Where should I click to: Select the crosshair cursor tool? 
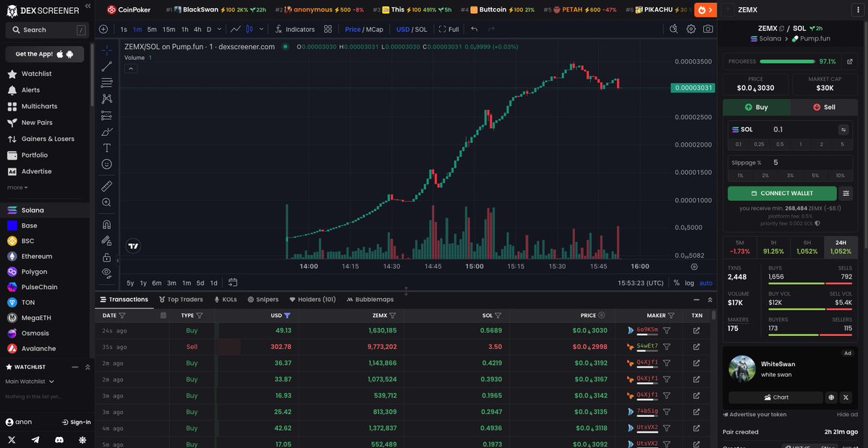click(107, 50)
